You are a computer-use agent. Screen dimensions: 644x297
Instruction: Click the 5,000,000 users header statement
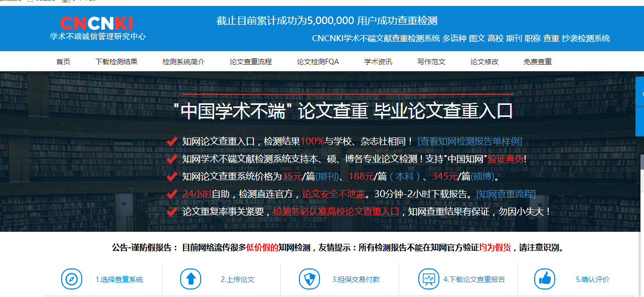327,21
